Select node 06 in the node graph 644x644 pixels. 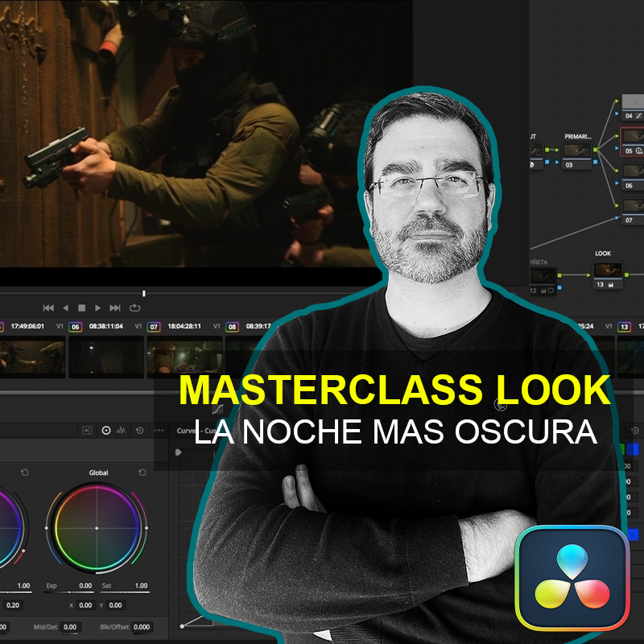(633, 176)
